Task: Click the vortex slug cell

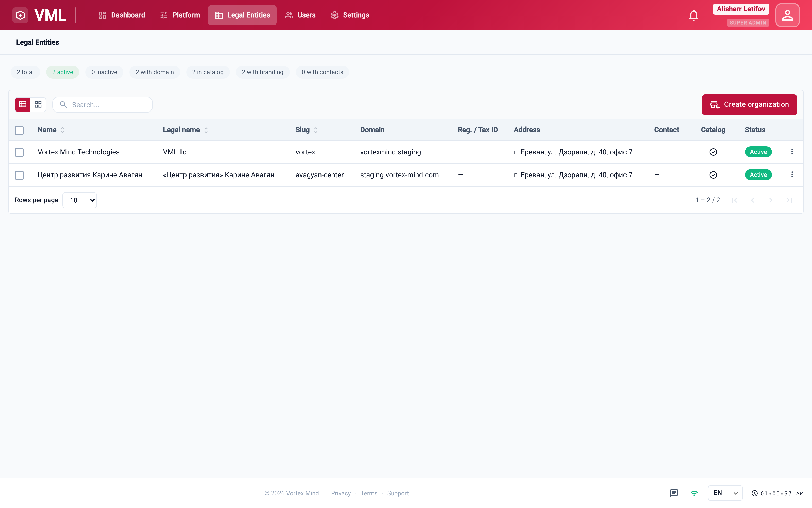Action: pyautogui.click(x=305, y=152)
